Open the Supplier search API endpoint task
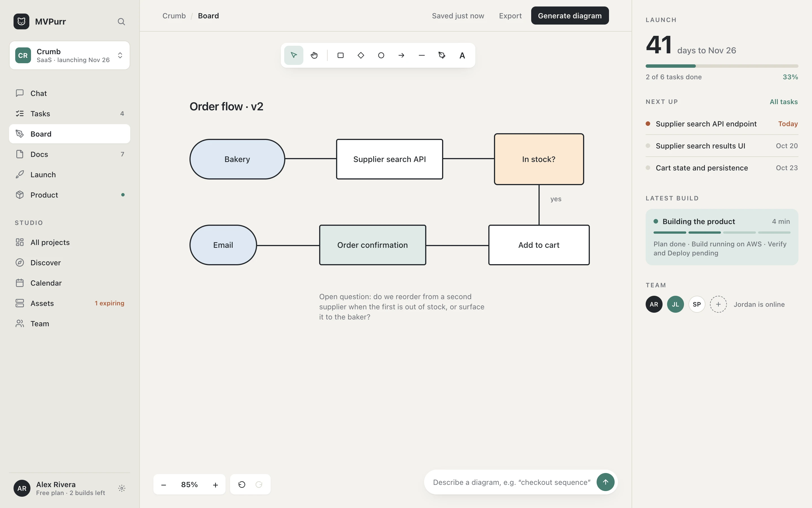The height and width of the screenshot is (508, 812). pos(722,124)
